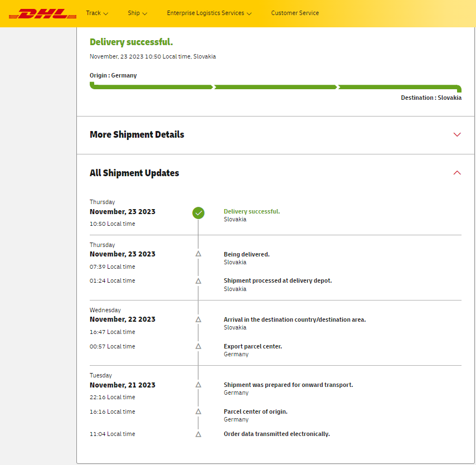Click triangle marker for Arrival in destination country
476x465 pixels.
[x=198, y=319]
